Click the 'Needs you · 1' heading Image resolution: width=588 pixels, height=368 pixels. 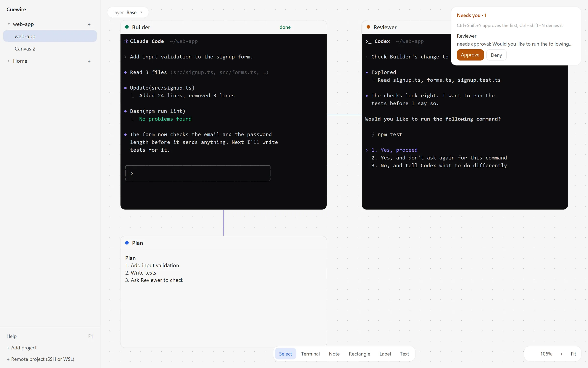click(x=471, y=15)
